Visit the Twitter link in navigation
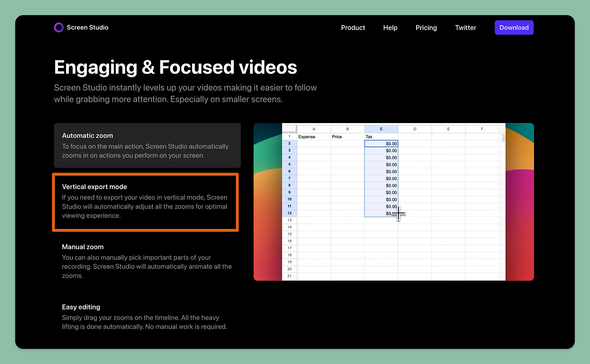This screenshot has width=590, height=364. pyautogui.click(x=466, y=28)
